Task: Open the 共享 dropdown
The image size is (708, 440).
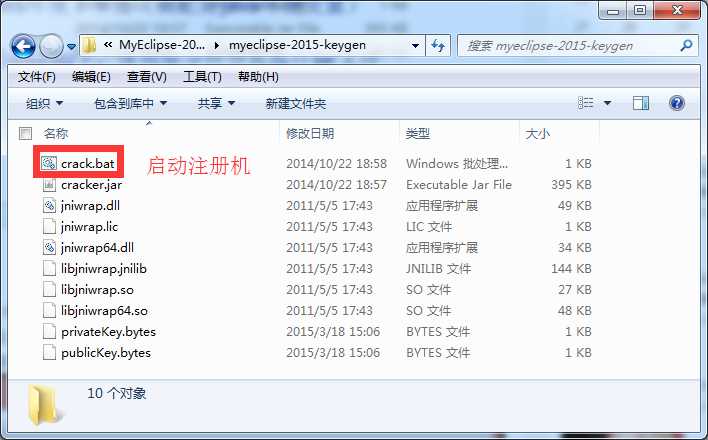Action: click(216, 104)
